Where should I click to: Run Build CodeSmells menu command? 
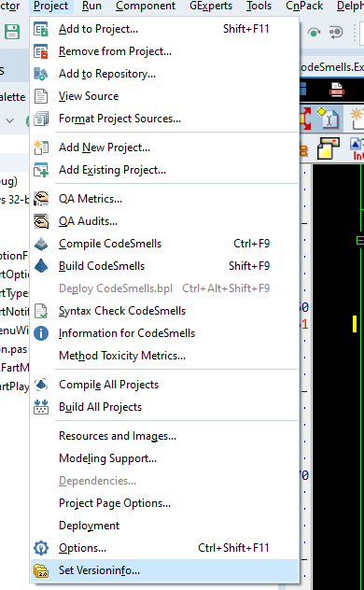[x=164, y=266]
